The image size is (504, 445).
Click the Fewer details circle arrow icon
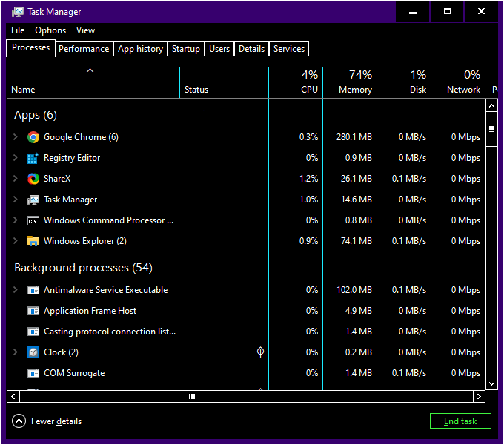point(19,421)
